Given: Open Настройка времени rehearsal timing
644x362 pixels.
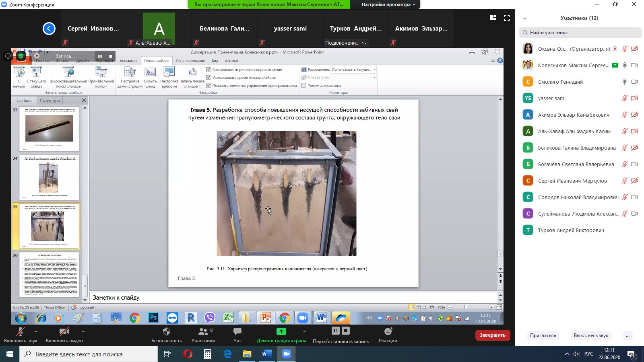Looking at the screenshot, I should [x=169, y=78].
